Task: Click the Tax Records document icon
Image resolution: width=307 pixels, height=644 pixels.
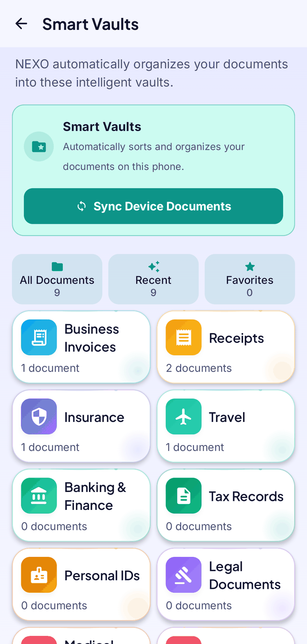Action: (x=184, y=495)
